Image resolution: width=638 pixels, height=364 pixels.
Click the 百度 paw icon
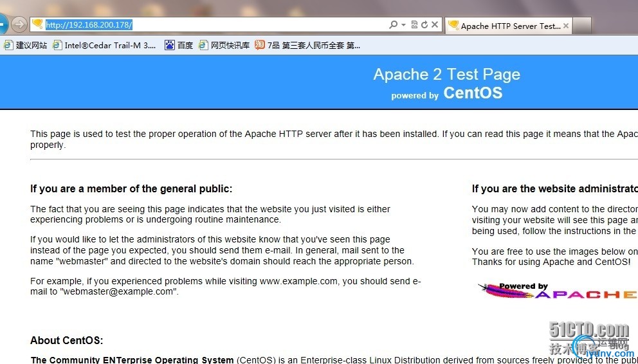click(x=169, y=45)
